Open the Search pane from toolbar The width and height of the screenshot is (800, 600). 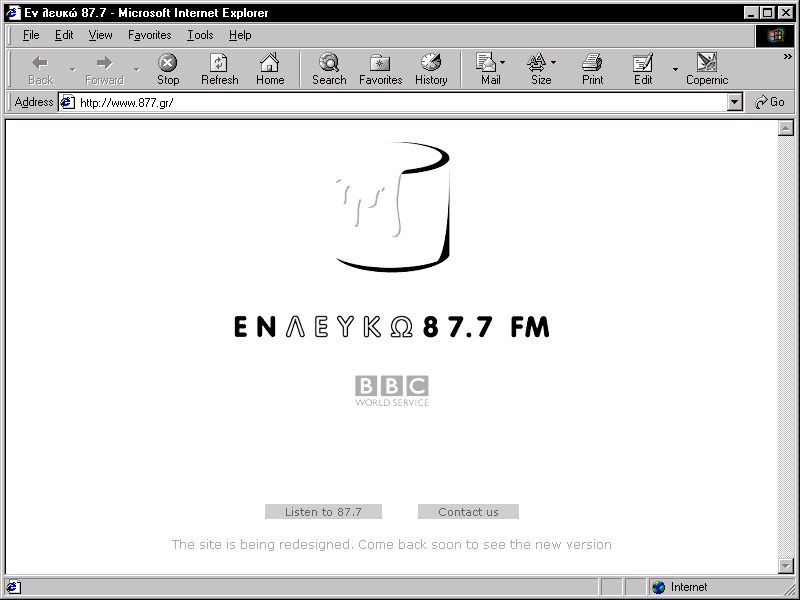tap(329, 69)
